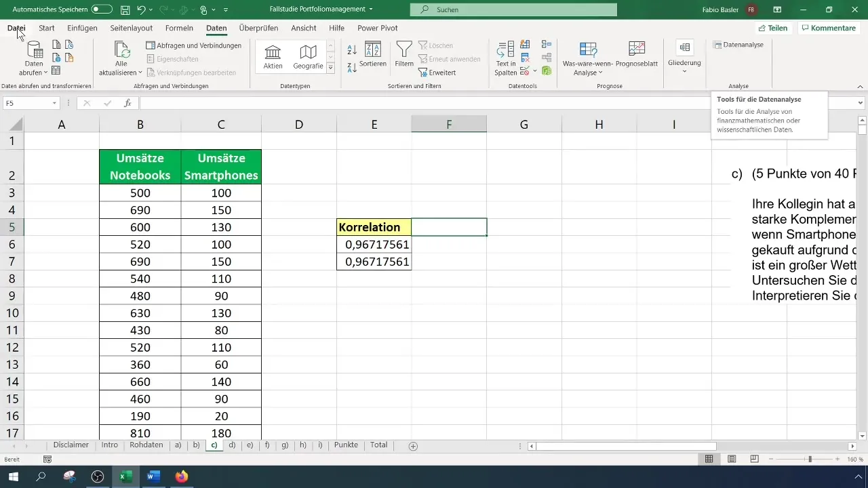Open the Alle aktualisieren dropdown arrow

[140, 73]
